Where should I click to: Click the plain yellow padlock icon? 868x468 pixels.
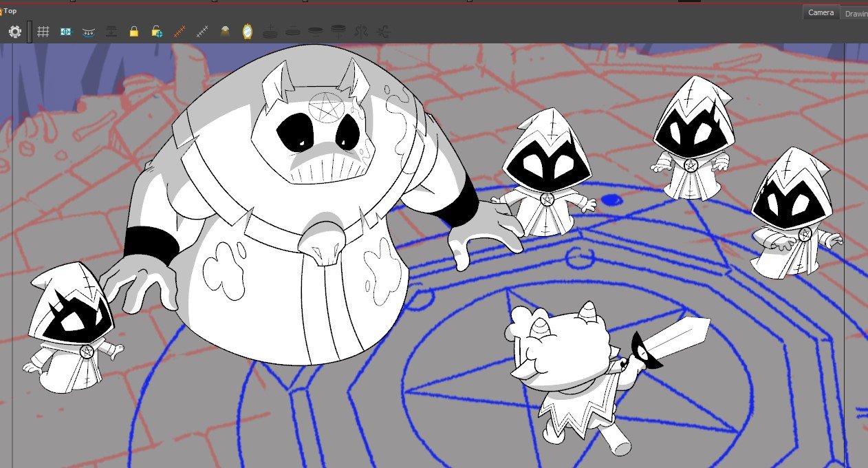(x=134, y=32)
